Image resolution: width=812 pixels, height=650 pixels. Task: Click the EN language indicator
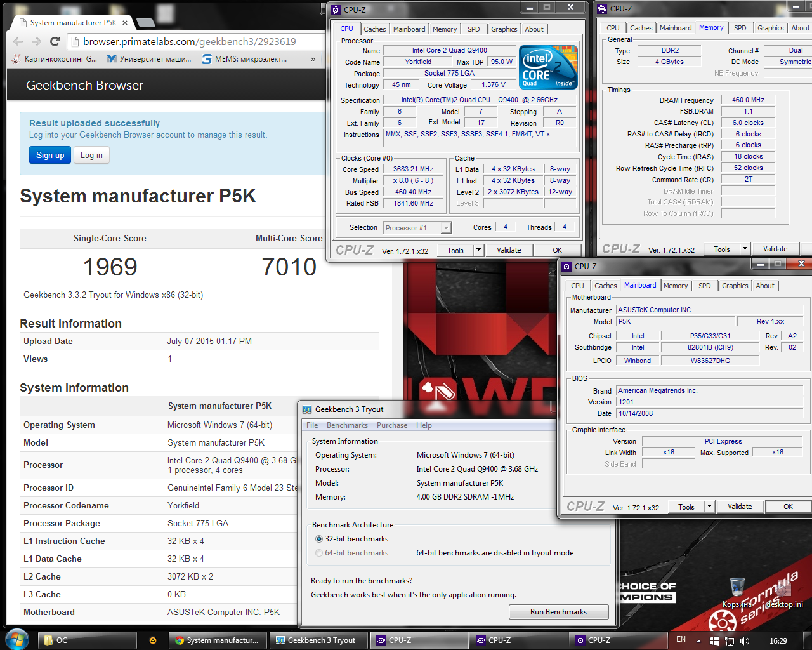tap(681, 640)
